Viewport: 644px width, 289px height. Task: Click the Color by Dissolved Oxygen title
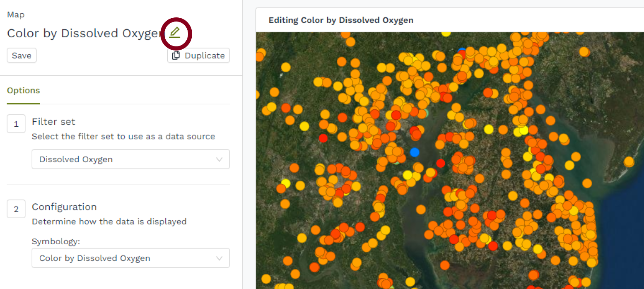84,33
